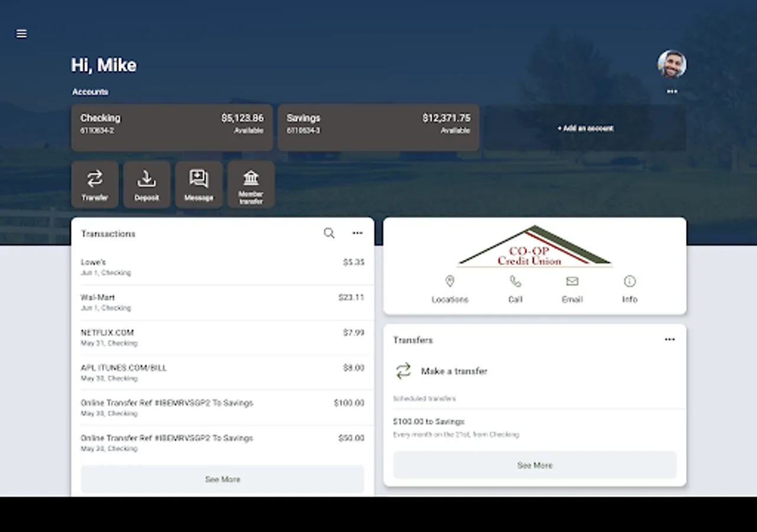
Task: Click See More under Transactions
Action: [222, 479]
